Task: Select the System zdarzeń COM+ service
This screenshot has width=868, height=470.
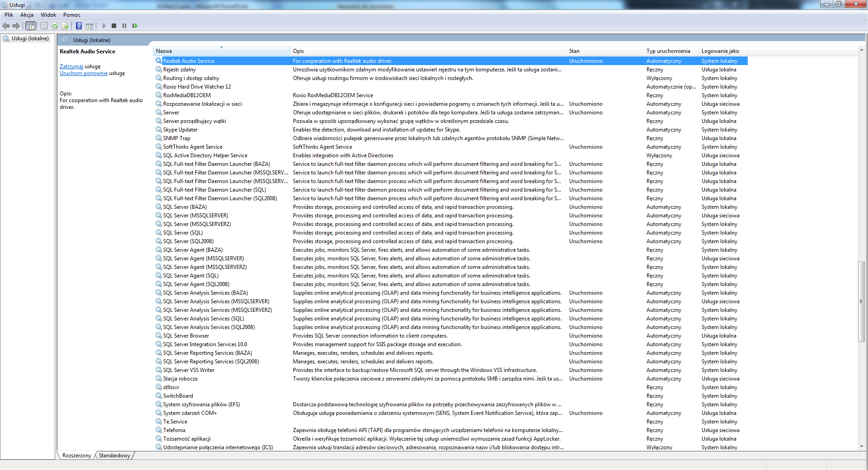Action: (451, 413)
